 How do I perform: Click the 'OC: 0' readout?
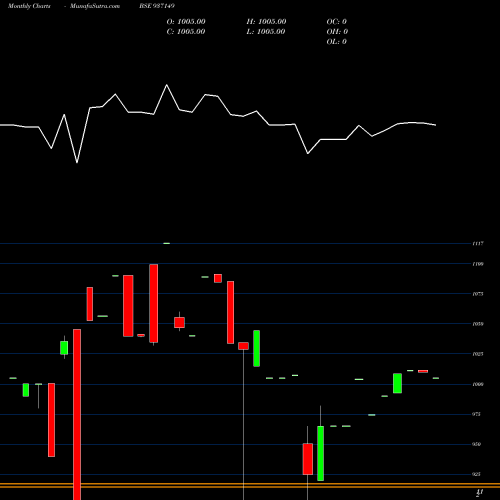(337, 22)
